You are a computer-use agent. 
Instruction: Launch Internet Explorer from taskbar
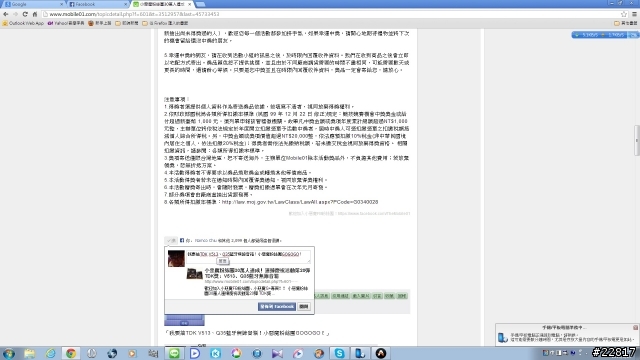[50, 353]
